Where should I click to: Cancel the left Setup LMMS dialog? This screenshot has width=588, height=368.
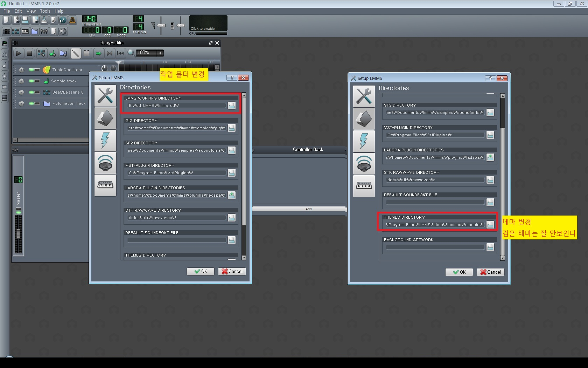232,271
